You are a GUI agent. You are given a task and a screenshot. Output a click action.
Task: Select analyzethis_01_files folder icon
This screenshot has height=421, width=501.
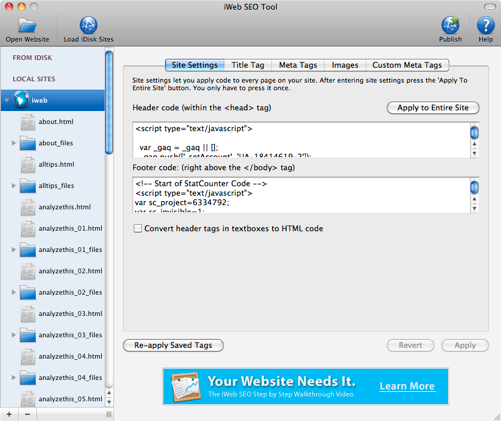(28, 250)
